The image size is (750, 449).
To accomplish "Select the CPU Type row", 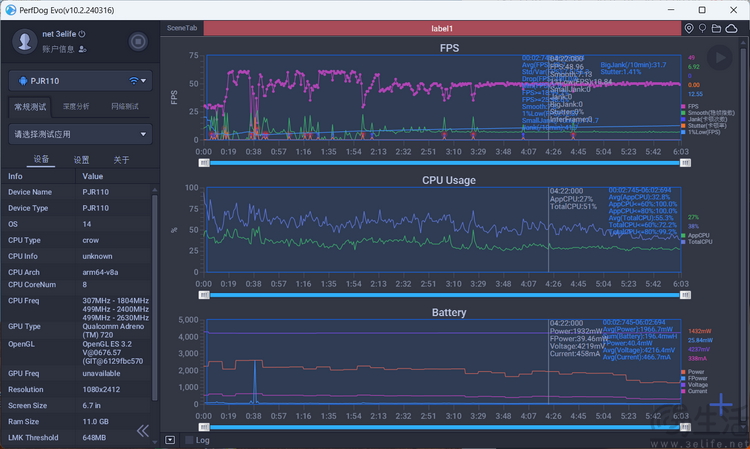I will (77, 240).
